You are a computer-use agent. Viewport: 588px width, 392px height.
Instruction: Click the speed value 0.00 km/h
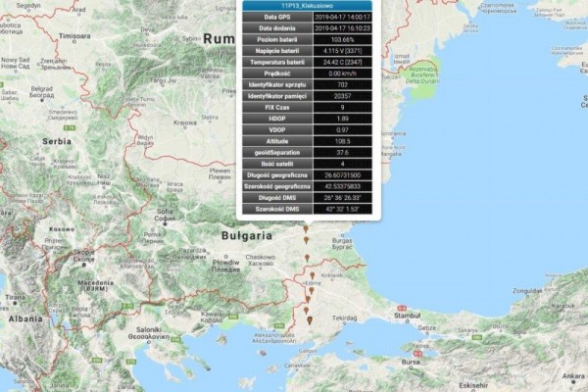point(342,73)
